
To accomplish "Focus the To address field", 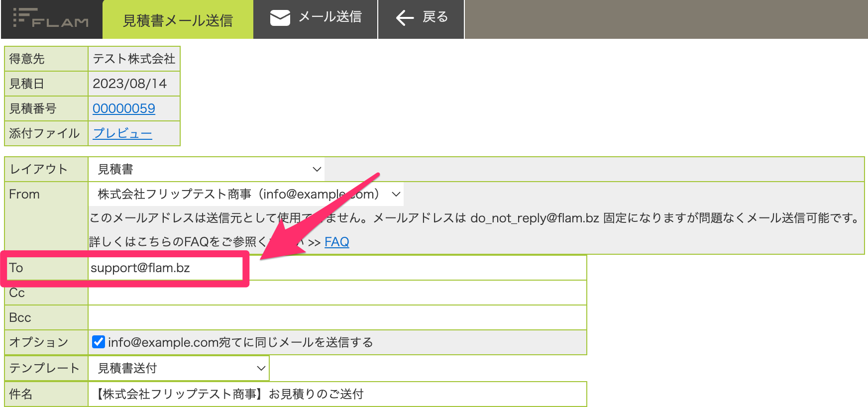I will click(337, 268).
